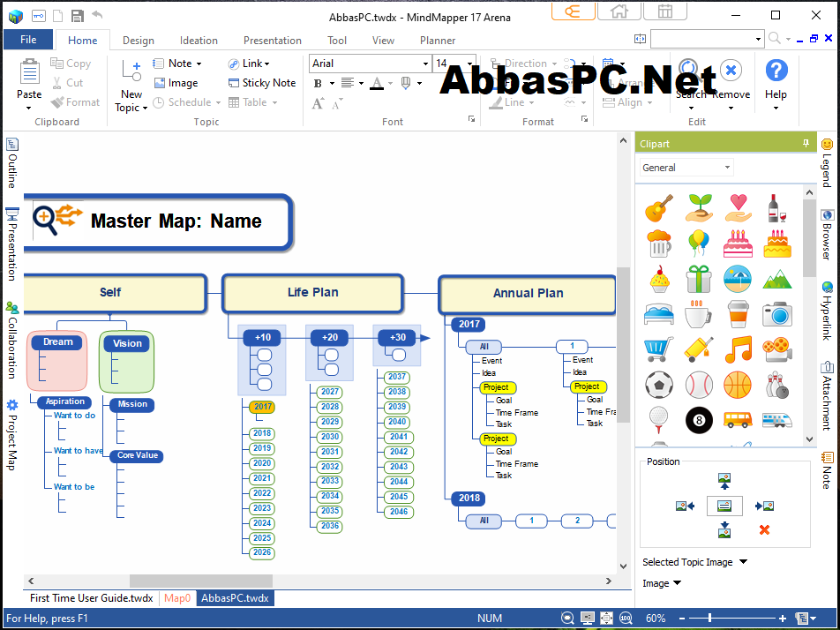Open the Collaboration side panel
The width and height of the screenshot is (840, 630).
(x=11, y=341)
